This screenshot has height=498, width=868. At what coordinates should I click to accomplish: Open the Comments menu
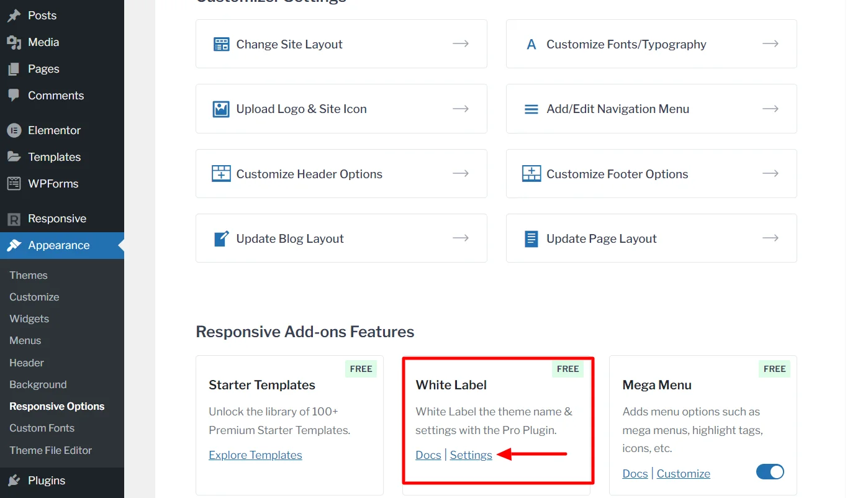click(62, 96)
